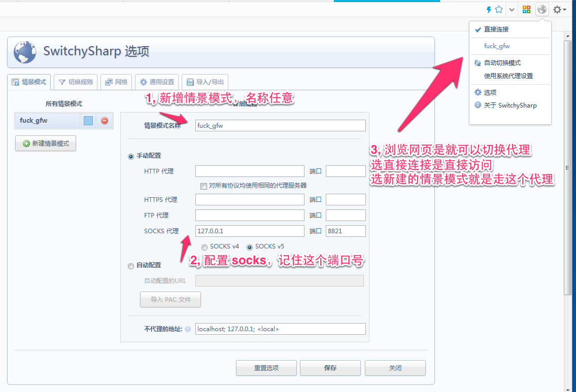This screenshot has height=392, width=576.
Task: Click the bookmark star icon
Action: (x=499, y=10)
